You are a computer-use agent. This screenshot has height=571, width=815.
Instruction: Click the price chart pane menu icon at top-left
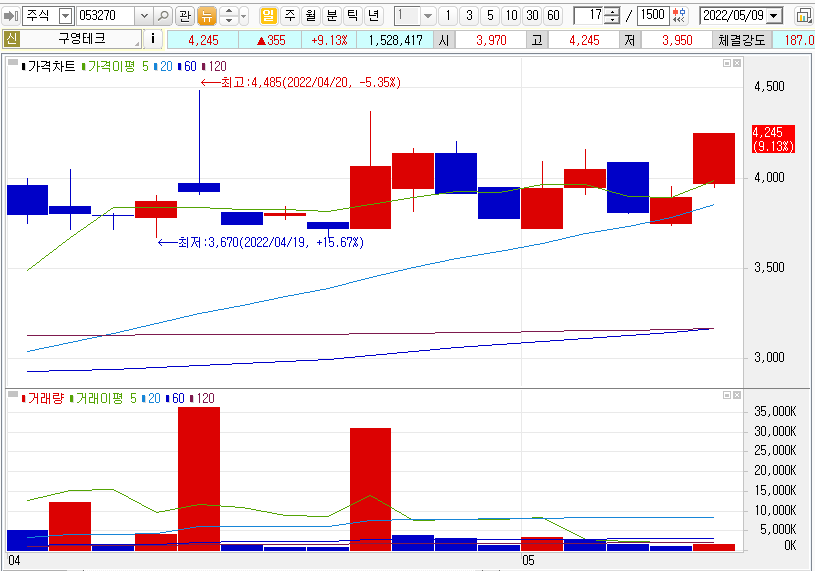(13, 63)
